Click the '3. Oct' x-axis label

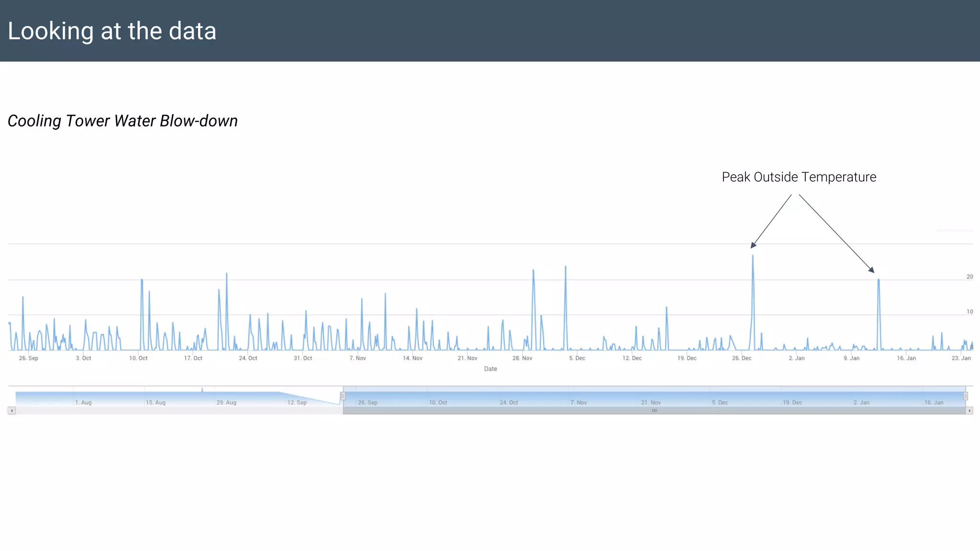click(x=83, y=358)
